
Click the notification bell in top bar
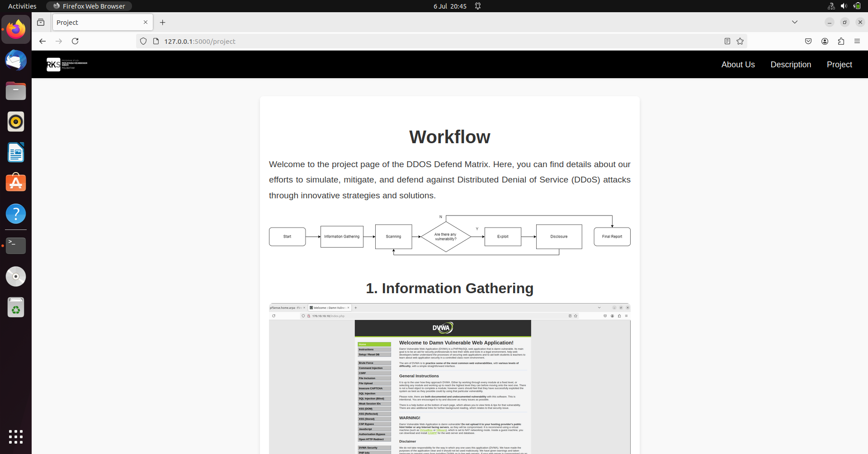point(478,6)
